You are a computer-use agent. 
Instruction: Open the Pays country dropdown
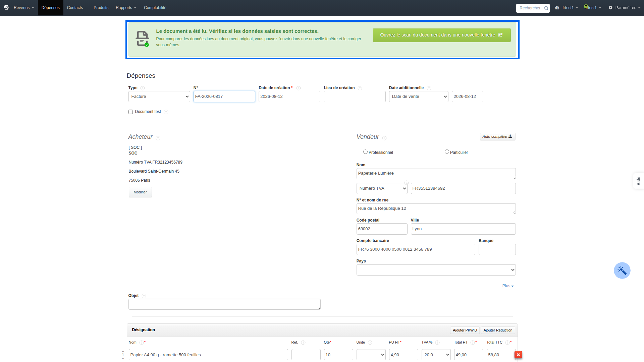coord(436,270)
